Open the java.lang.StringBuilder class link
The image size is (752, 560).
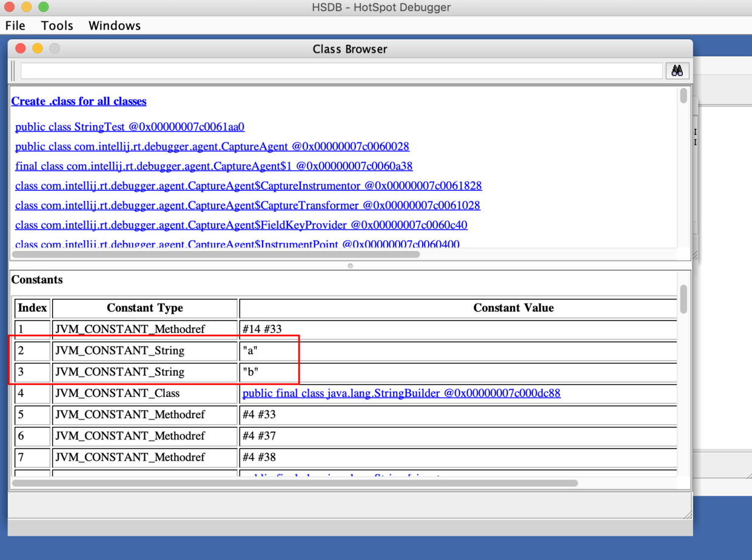(x=401, y=393)
